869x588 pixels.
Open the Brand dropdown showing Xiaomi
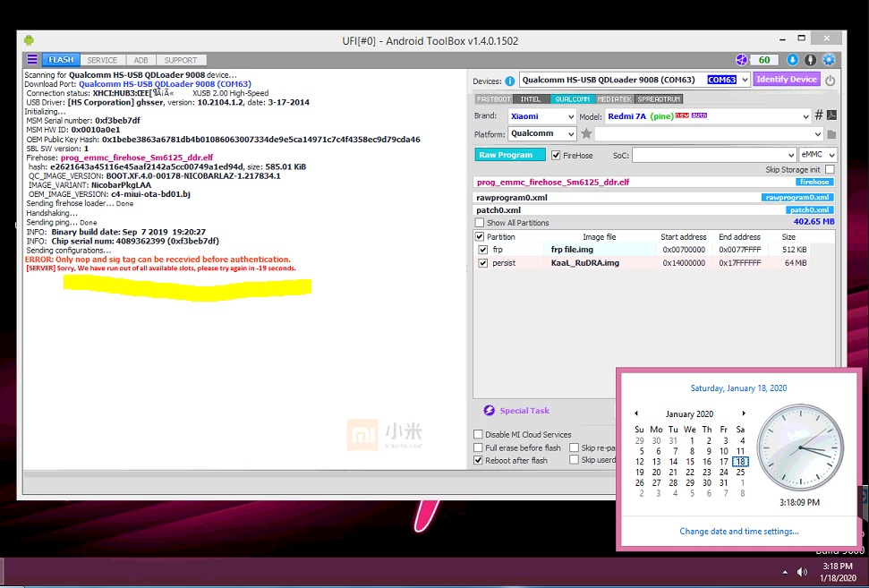pyautogui.click(x=571, y=116)
